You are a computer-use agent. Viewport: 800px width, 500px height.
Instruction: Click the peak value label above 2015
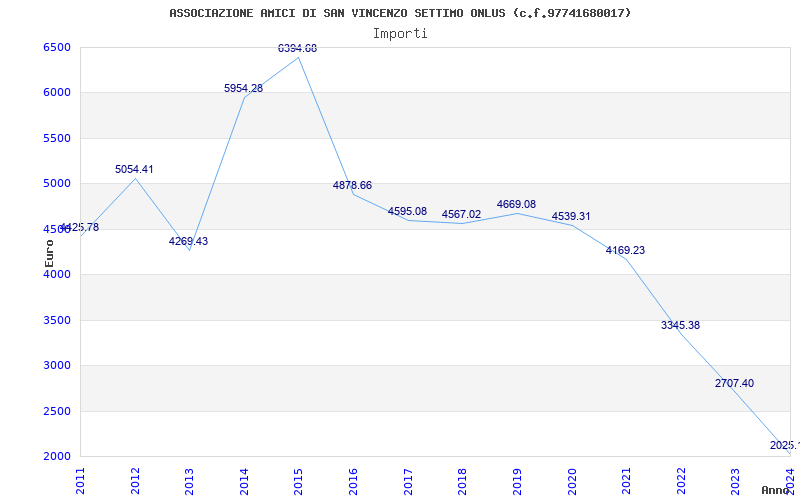pyautogui.click(x=297, y=48)
